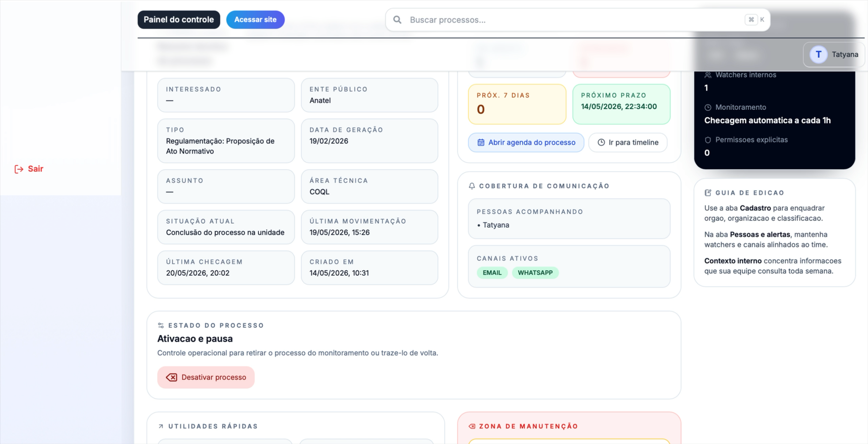Viewport: 868px width, 444px height.
Task: Click the Watchers internos people icon
Action: coord(708,75)
